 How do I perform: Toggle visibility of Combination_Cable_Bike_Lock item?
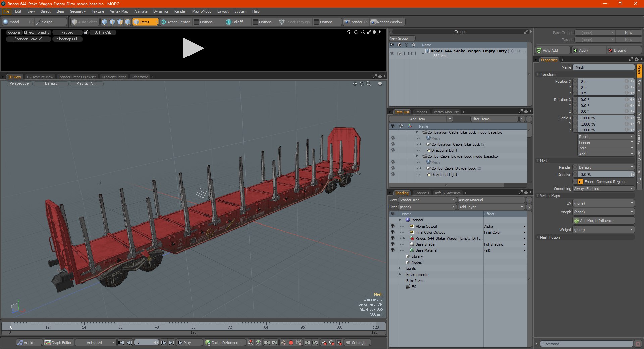coord(392,144)
